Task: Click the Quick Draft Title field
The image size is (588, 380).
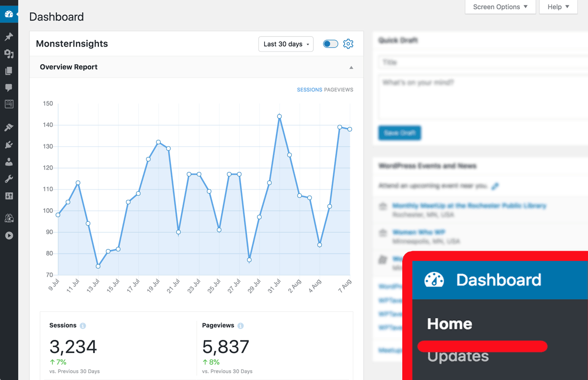Action: coord(483,63)
